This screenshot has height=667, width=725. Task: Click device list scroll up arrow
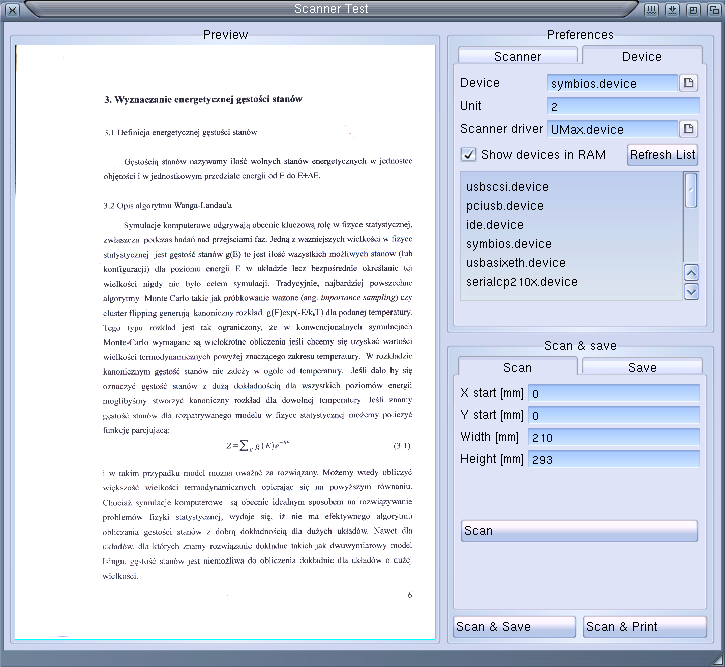coord(691,273)
